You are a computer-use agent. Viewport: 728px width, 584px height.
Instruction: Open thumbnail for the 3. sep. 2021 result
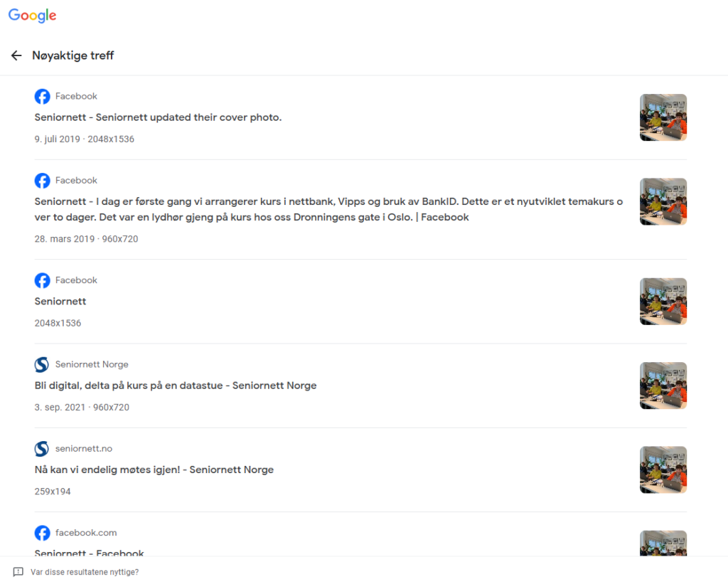pyautogui.click(x=663, y=386)
